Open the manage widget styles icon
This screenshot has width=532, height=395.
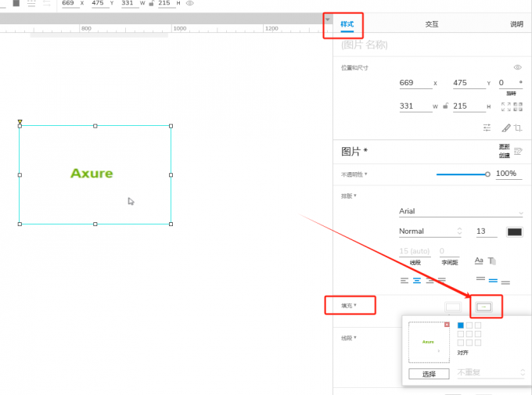518,151
